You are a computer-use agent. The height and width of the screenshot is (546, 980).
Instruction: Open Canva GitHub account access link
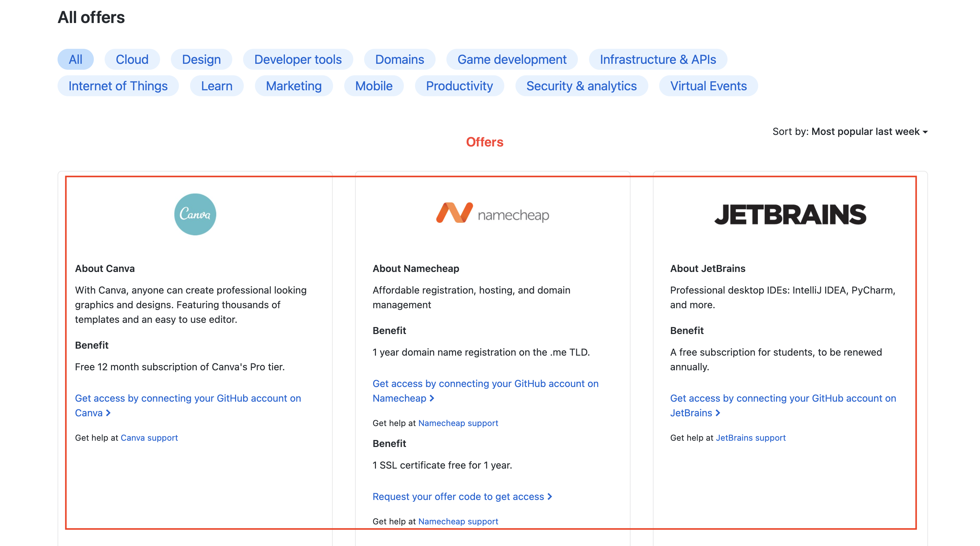(188, 405)
